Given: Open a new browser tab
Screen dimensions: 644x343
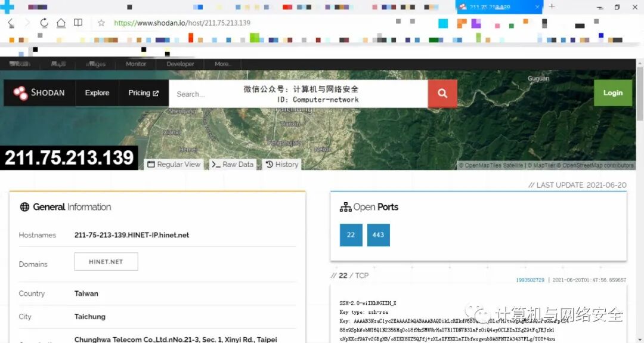Looking at the screenshot, I should [x=552, y=7].
